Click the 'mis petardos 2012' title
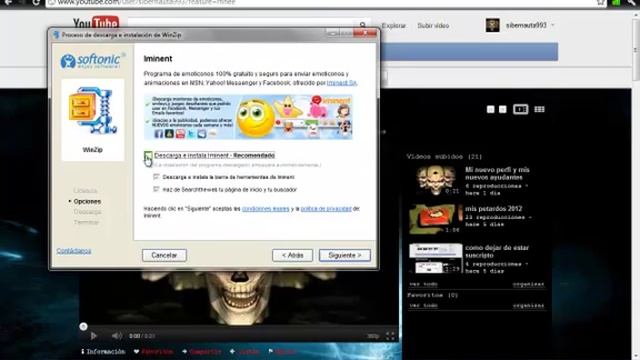 click(x=493, y=209)
